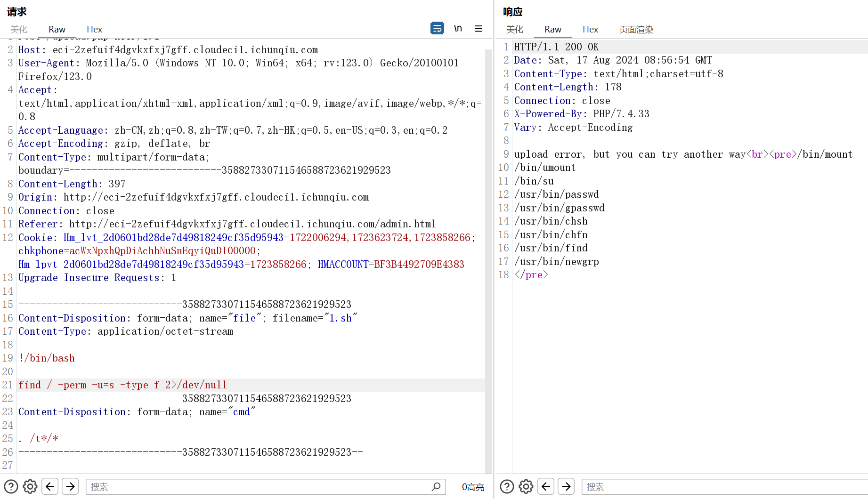Click 'upload error' response message line

tap(683, 154)
